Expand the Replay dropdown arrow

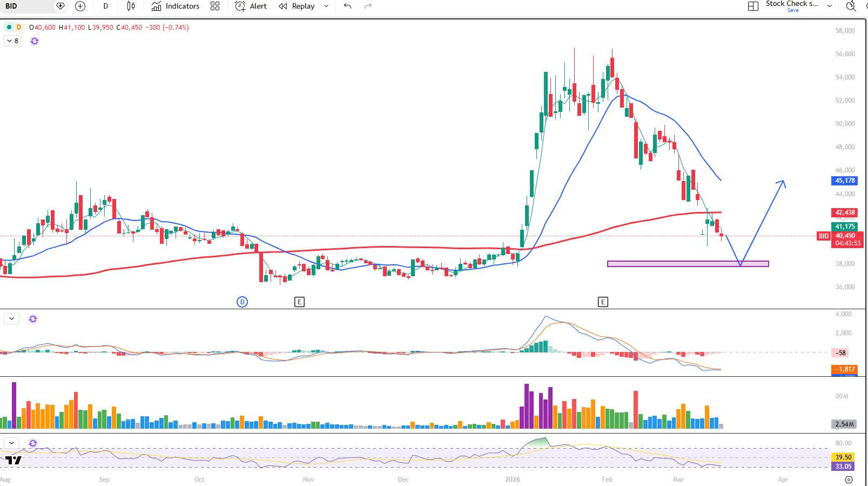point(326,6)
